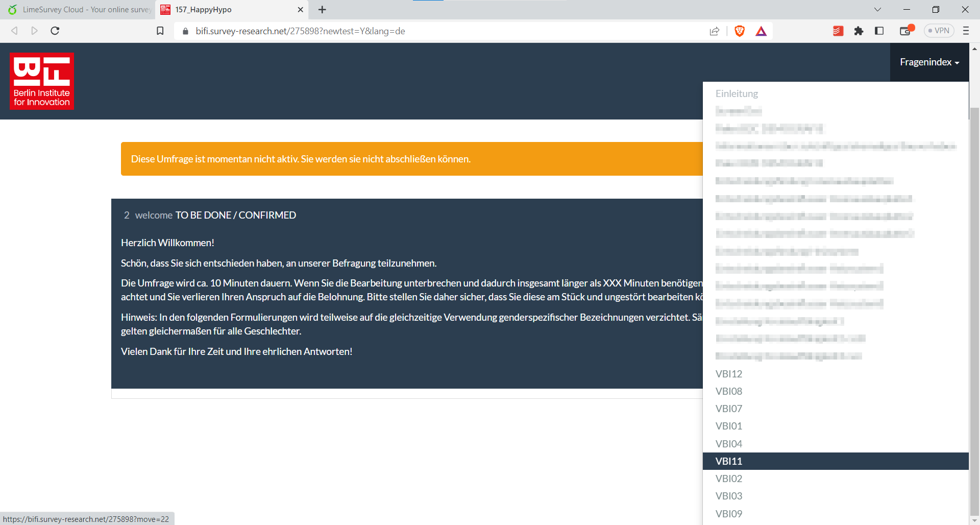The height and width of the screenshot is (525, 980).
Task: Jump to question group VBI04
Action: coord(836,444)
